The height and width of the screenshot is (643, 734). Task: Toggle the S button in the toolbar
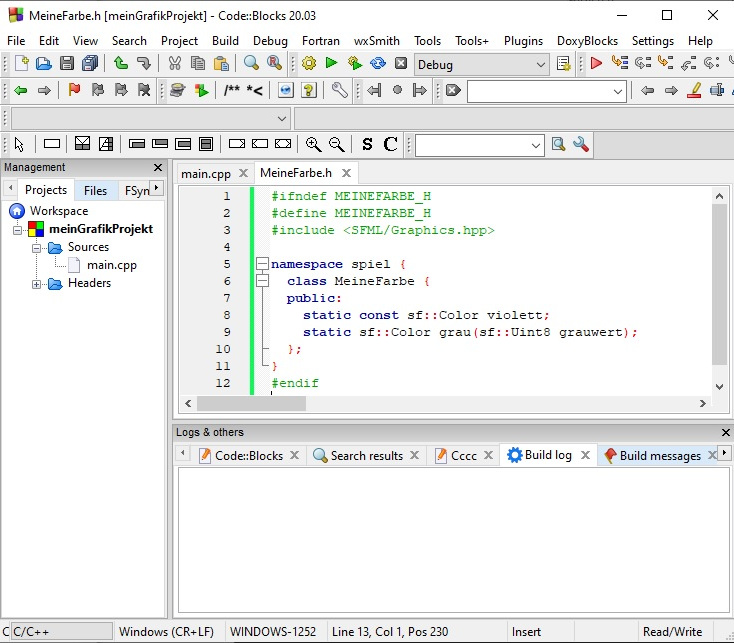coord(367,145)
